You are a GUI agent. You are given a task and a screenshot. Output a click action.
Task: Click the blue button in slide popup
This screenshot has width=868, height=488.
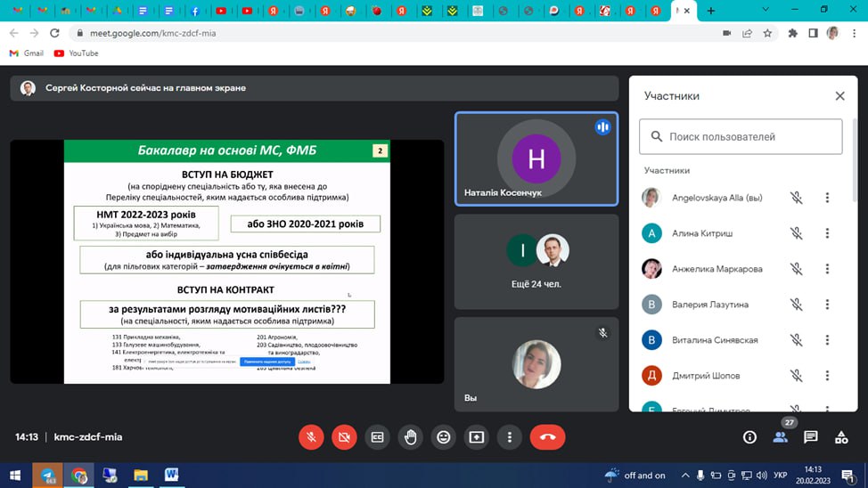[267, 362]
